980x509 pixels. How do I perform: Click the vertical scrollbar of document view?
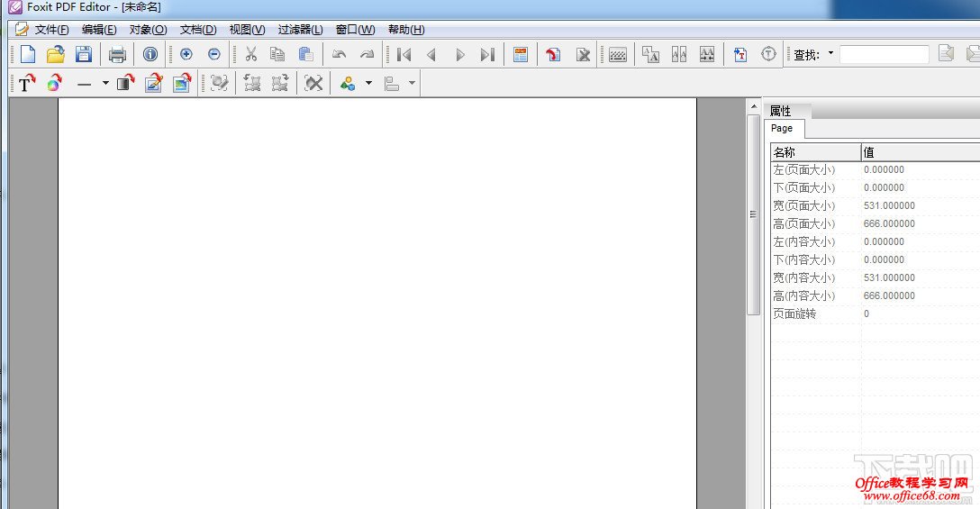(x=754, y=213)
